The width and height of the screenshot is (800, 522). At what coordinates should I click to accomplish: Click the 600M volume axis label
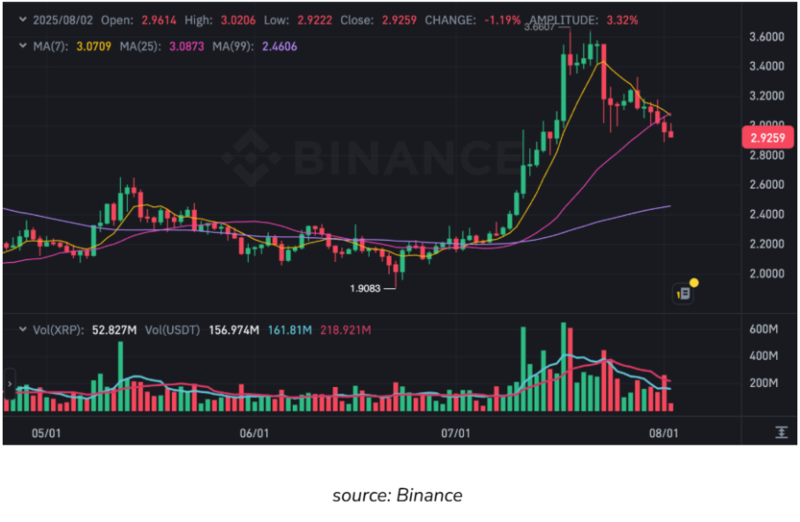click(x=764, y=330)
